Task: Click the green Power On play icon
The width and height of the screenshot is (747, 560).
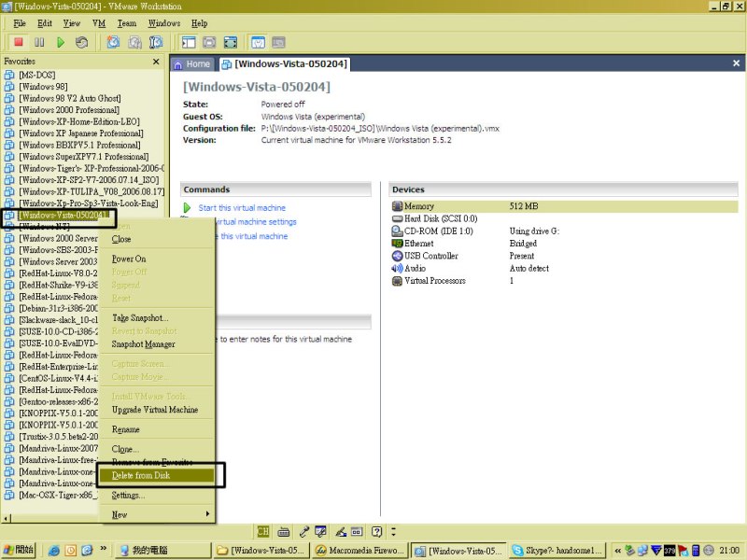Action: coord(61,42)
